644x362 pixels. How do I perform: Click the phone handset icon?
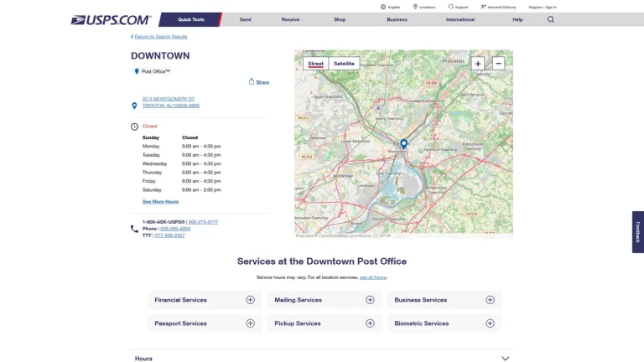(x=134, y=229)
